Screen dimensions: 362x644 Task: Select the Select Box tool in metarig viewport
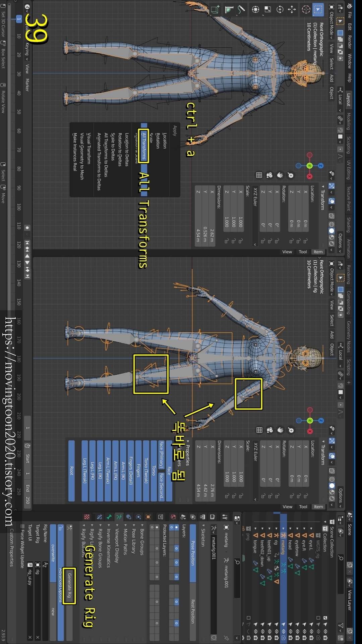[x=318, y=10]
